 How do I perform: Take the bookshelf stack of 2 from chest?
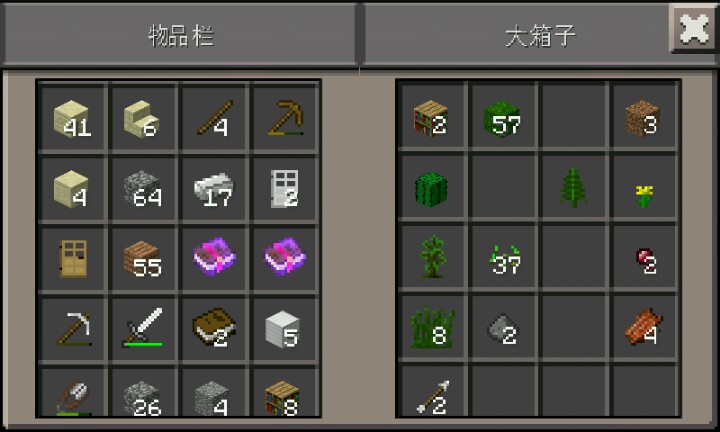pos(432,118)
